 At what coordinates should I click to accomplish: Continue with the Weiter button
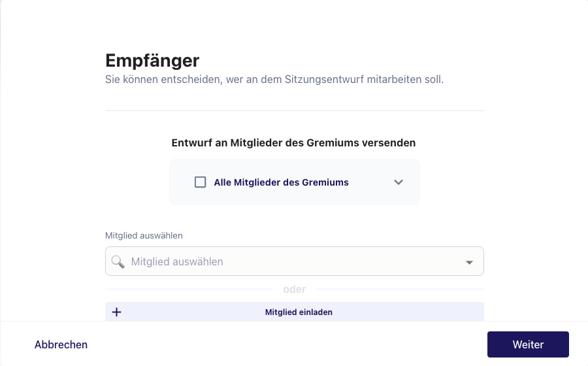[x=528, y=344]
